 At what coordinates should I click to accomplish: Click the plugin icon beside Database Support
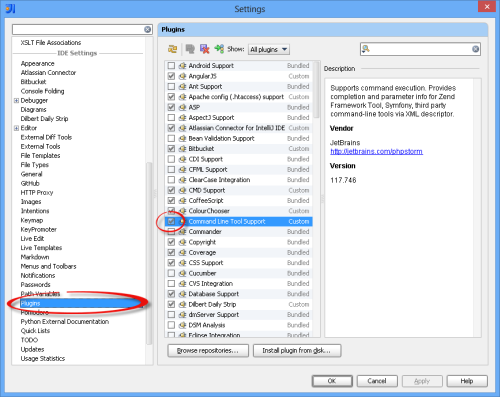(182, 294)
